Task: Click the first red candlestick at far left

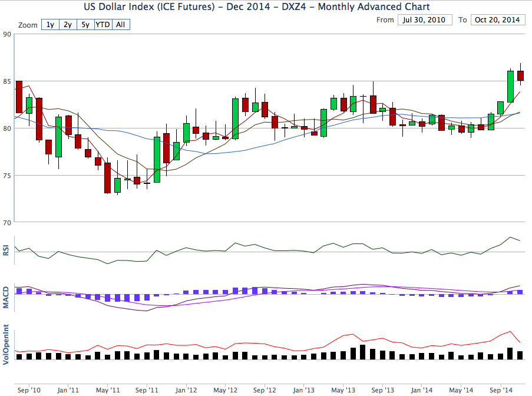Action: click(19, 97)
